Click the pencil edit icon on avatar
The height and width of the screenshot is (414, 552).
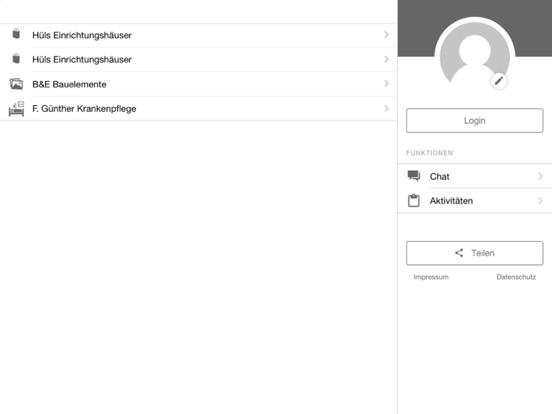click(499, 81)
